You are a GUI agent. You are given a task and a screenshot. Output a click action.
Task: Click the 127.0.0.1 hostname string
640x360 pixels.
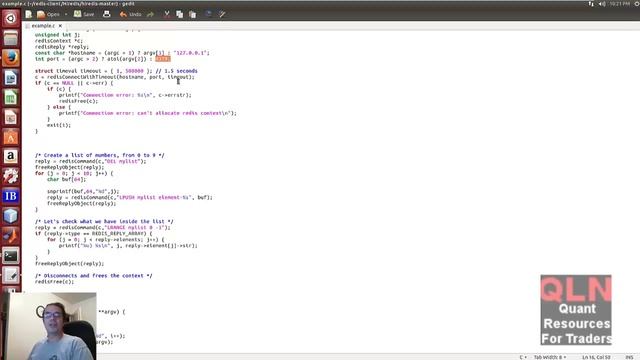tap(190, 53)
